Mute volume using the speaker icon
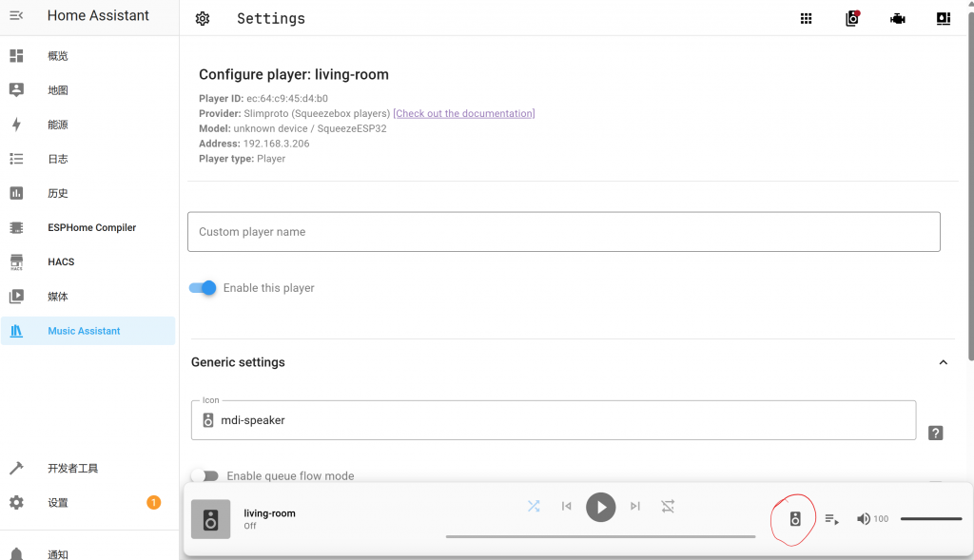974x560 pixels. tap(863, 519)
